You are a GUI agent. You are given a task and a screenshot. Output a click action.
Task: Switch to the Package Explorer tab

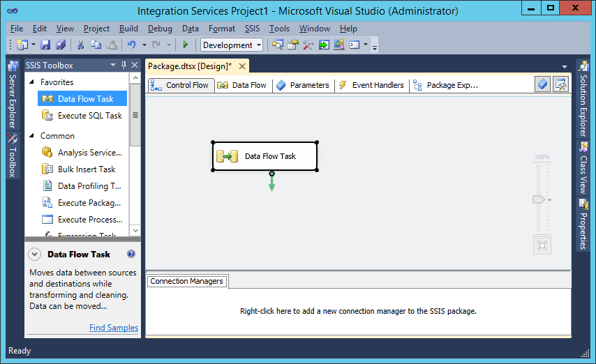point(446,86)
